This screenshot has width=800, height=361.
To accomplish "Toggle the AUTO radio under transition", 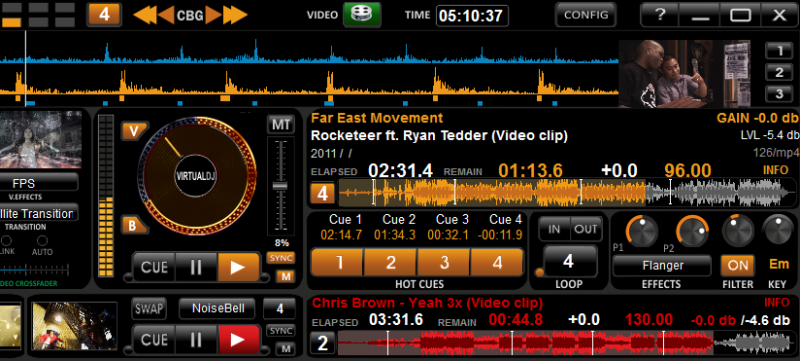I will [x=42, y=241].
